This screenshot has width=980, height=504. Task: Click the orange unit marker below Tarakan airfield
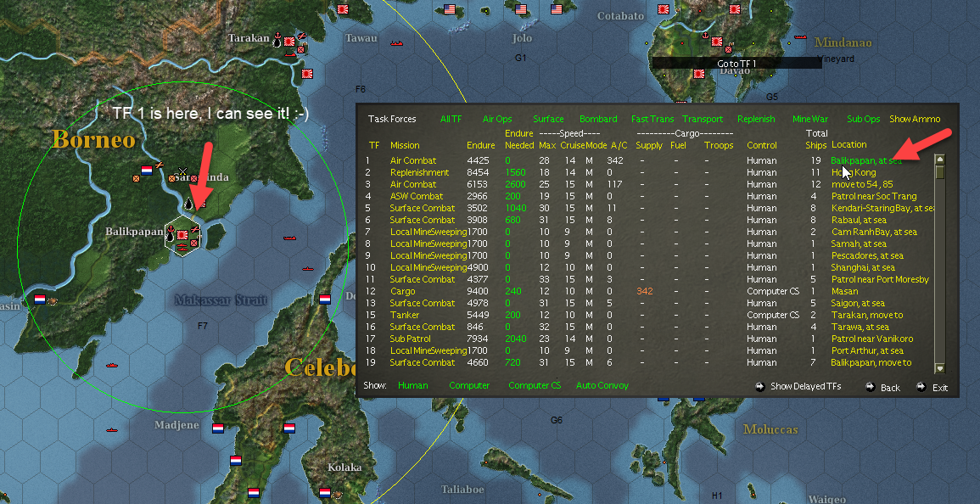[x=300, y=48]
